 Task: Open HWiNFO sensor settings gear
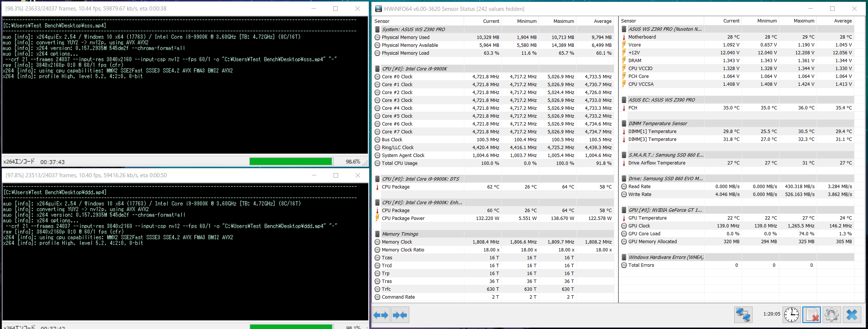[831, 315]
